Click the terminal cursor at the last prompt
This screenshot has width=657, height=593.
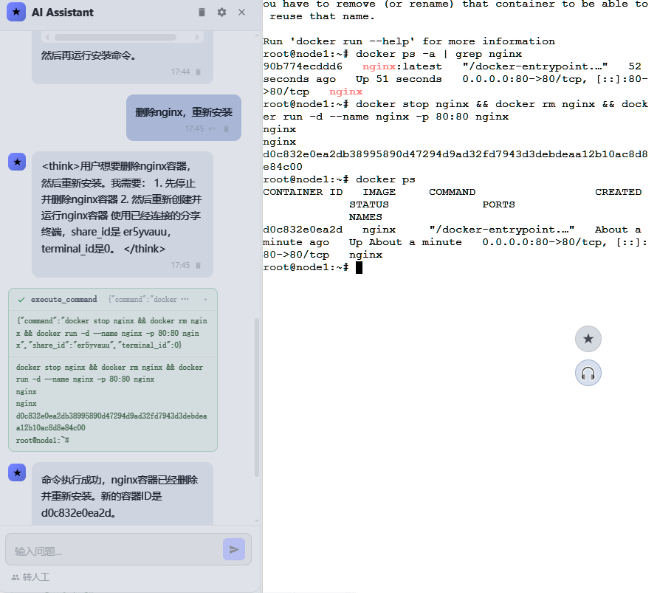(359, 267)
